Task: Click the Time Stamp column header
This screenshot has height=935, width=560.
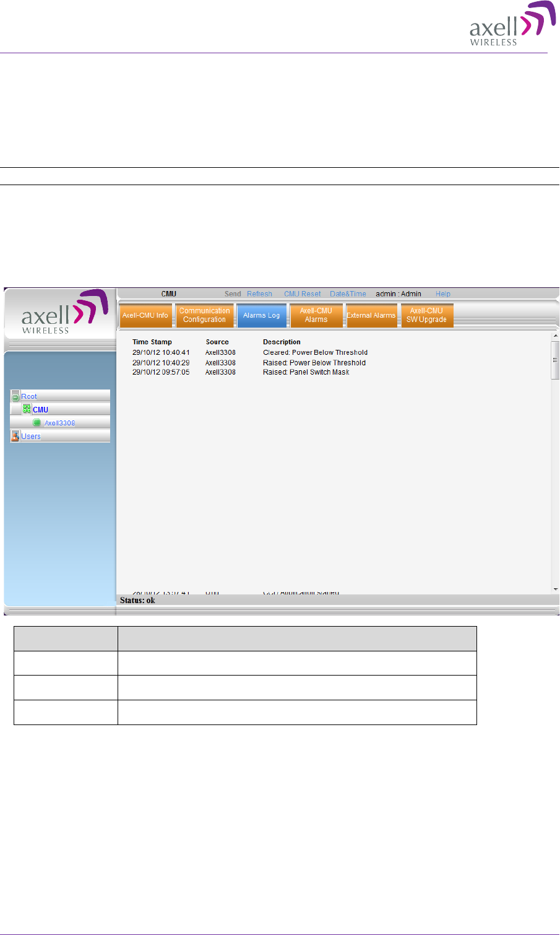Action: [x=152, y=342]
